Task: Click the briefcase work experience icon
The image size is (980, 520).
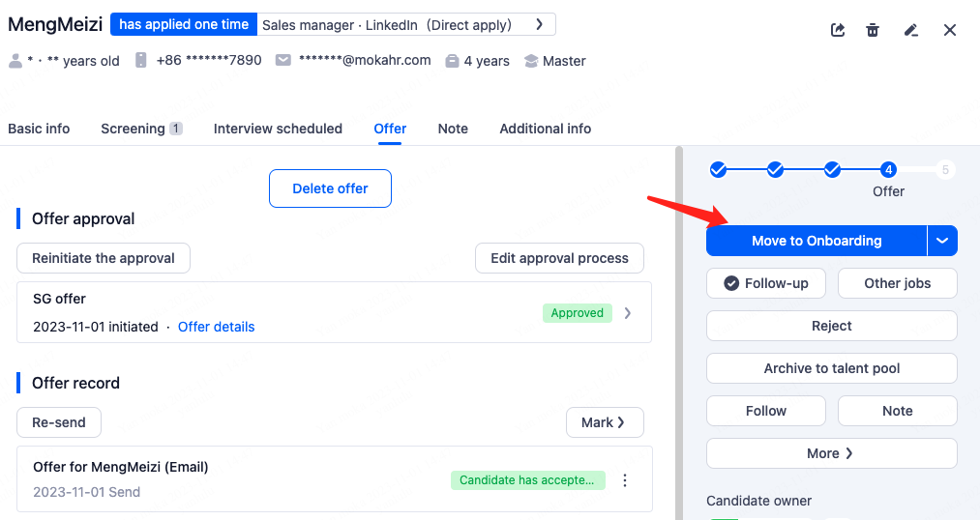Action: pos(452,61)
